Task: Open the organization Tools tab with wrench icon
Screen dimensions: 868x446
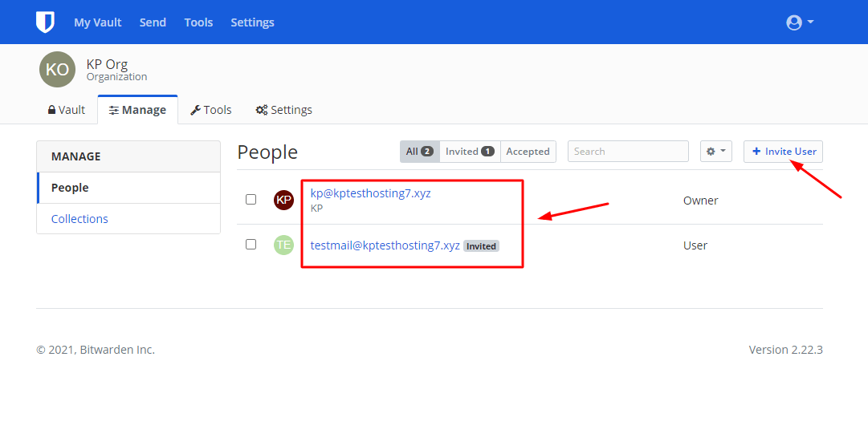Action: pyautogui.click(x=211, y=110)
